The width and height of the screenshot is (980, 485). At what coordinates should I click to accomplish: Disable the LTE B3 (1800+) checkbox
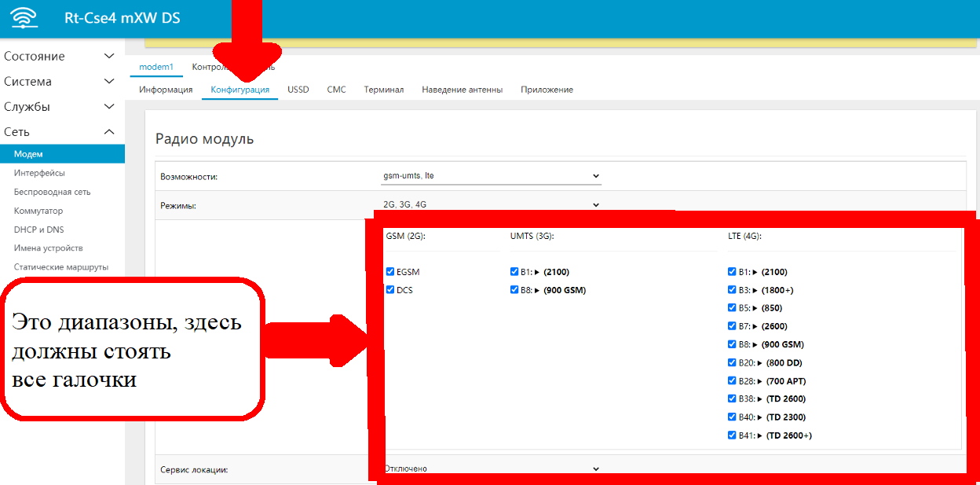tap(733, 290)
